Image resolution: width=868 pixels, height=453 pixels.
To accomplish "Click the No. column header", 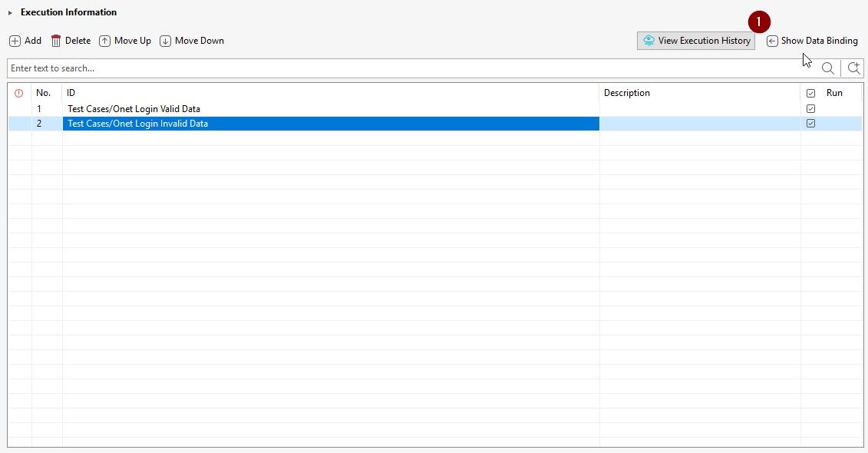I will [44, 93].
